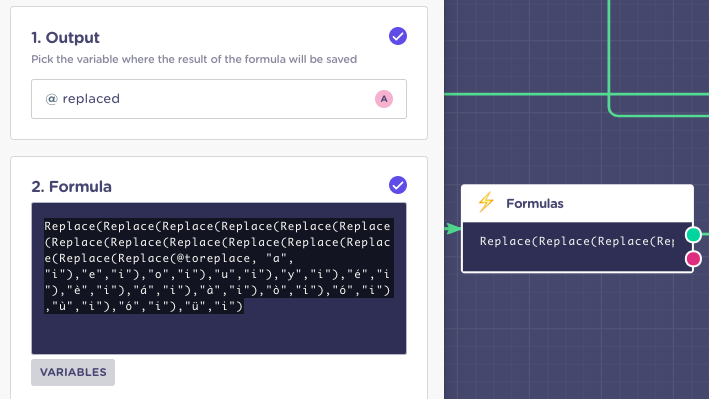Click the '2. Formula' heading
This screenshot has height=399, width=709.
pos(71,186)
